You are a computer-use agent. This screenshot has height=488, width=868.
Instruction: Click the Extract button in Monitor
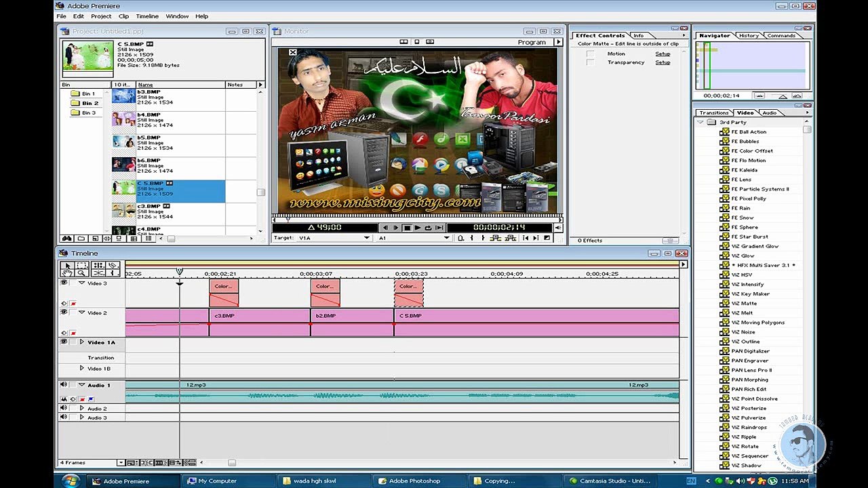511,238
